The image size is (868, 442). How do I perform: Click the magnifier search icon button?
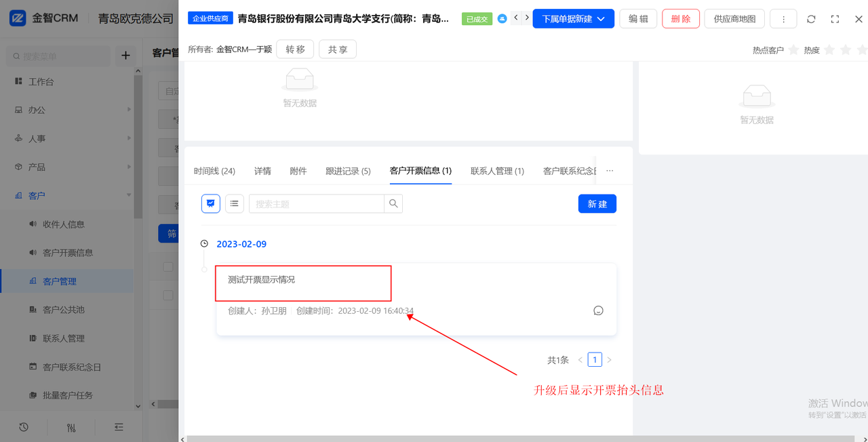pyautogui.click(x=393, y=203)
